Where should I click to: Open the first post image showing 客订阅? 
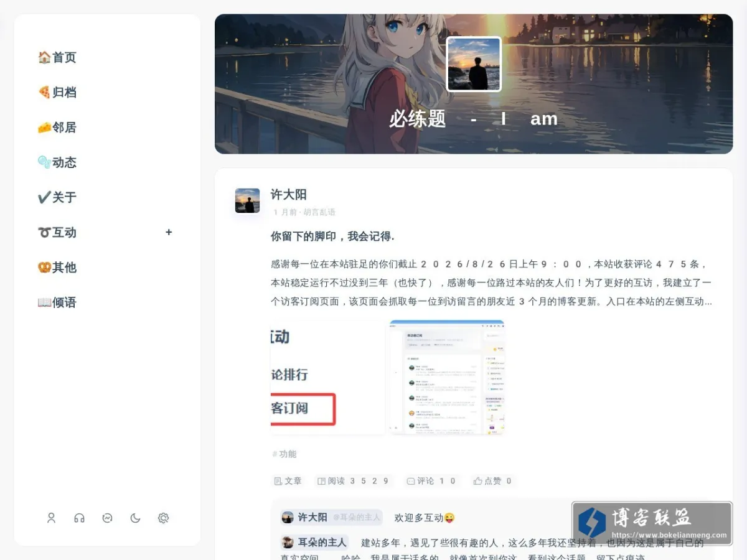[327, 377]
